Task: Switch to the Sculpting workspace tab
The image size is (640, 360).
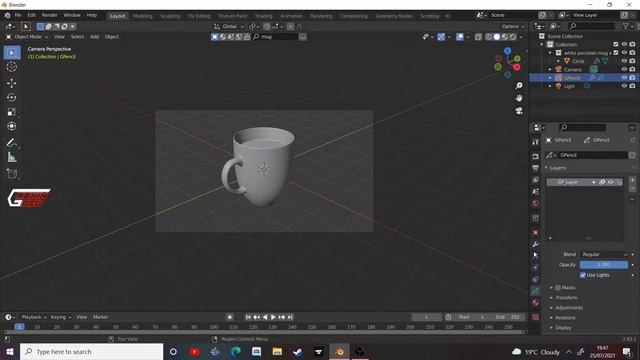Action: 170,16
